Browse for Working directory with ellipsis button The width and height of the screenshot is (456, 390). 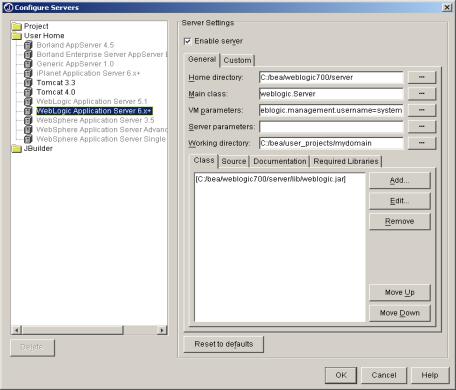(422, 143)
